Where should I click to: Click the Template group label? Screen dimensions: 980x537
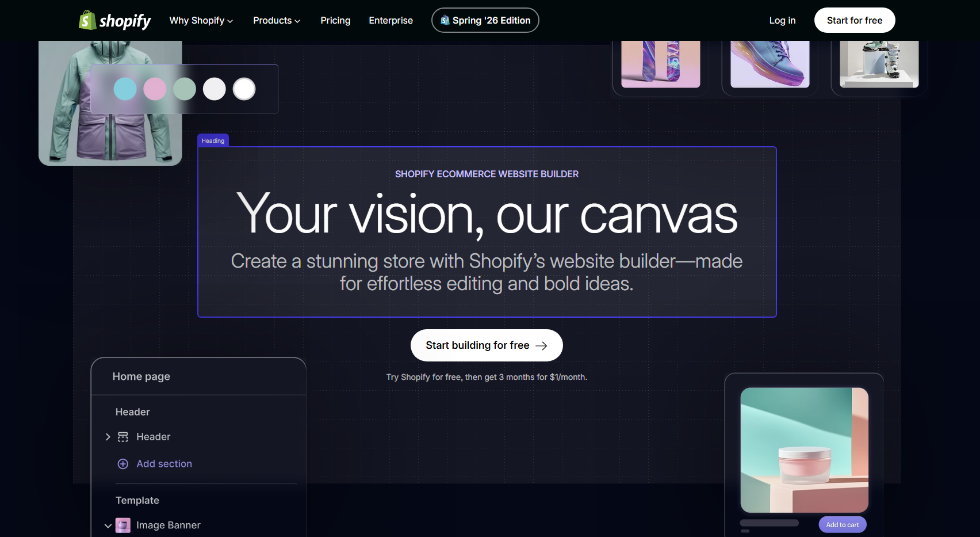click(x=137, y=501)
